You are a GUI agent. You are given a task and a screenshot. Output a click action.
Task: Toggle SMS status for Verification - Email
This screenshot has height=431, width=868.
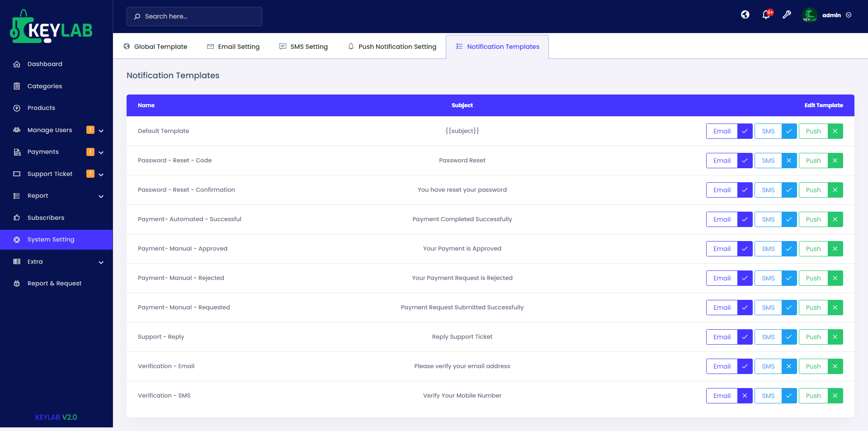click(789, 366)
